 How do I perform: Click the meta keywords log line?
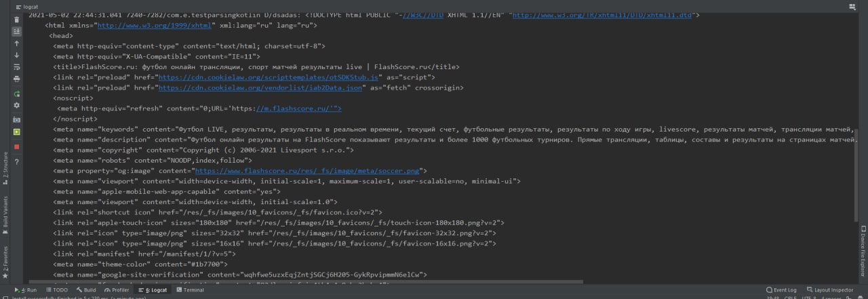453,129
